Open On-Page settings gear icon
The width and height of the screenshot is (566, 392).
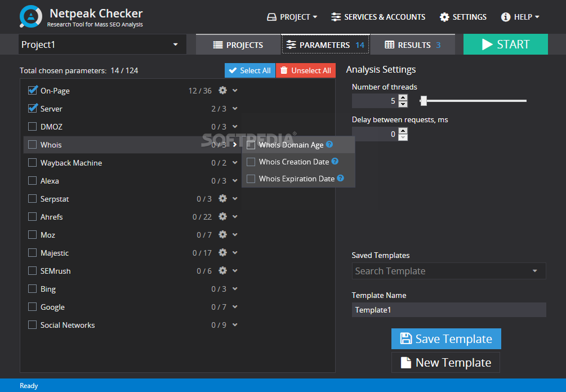[x=222, y=90]
